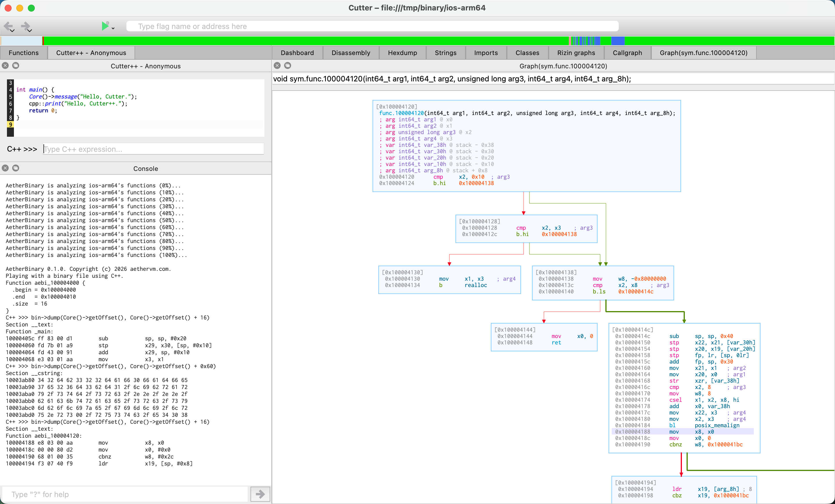Click the '.size = 16' console line
The width and height of the screenshot is (835, 504).
tap(30, 304)
